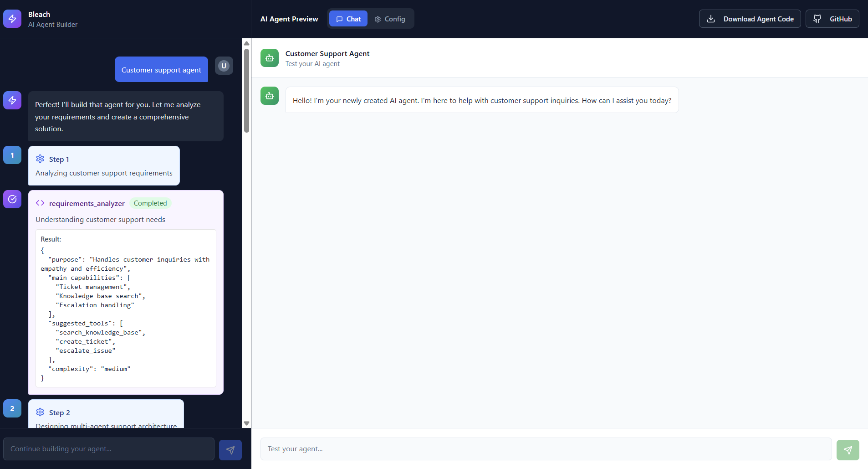Click the gear icon in Config tab
Viewport: 868px width, 469px height.
(378, 19)
